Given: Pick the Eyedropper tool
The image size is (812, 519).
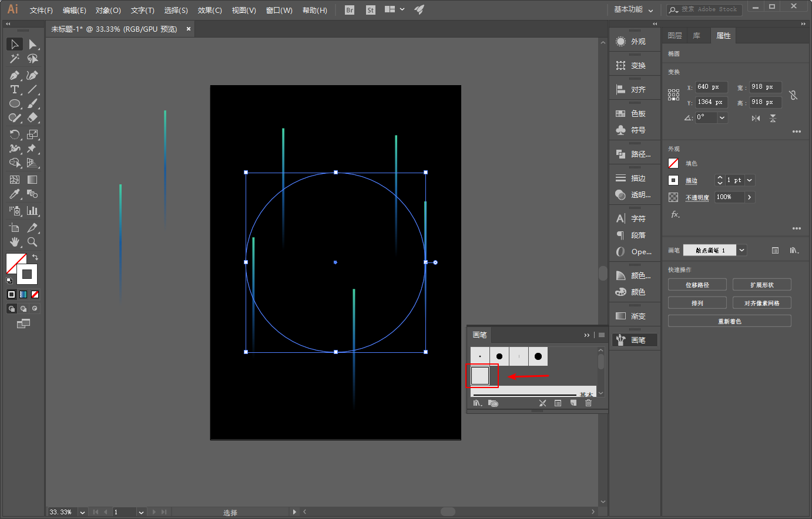Looking at the screenshot, I should (15, 194).
